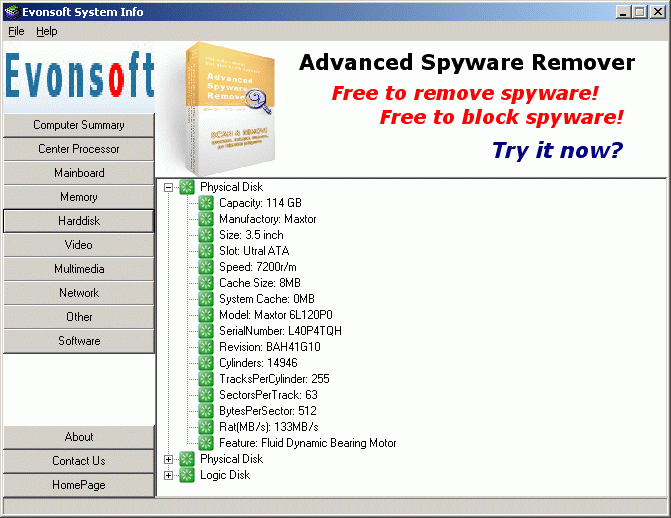Select the row 'Cache Size: 8MB'
The height and width of the screenshot is (518, 671).
click(260, 283)
